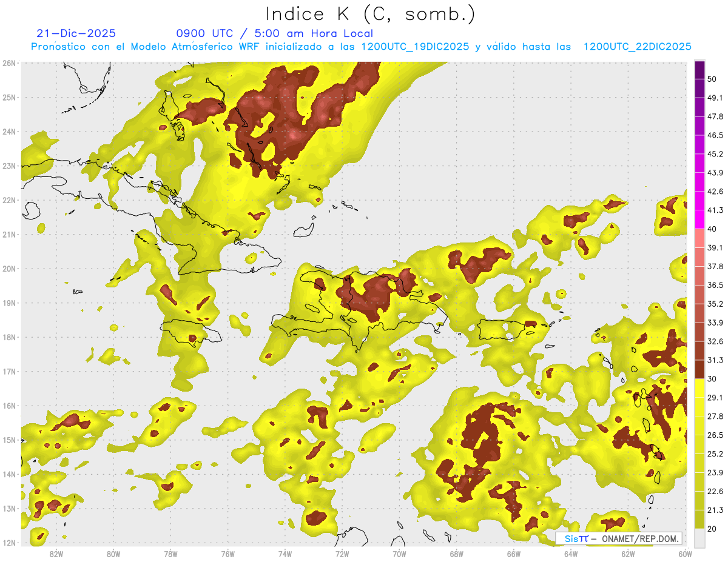Click the longitude label '76W'

click(227, 554)
